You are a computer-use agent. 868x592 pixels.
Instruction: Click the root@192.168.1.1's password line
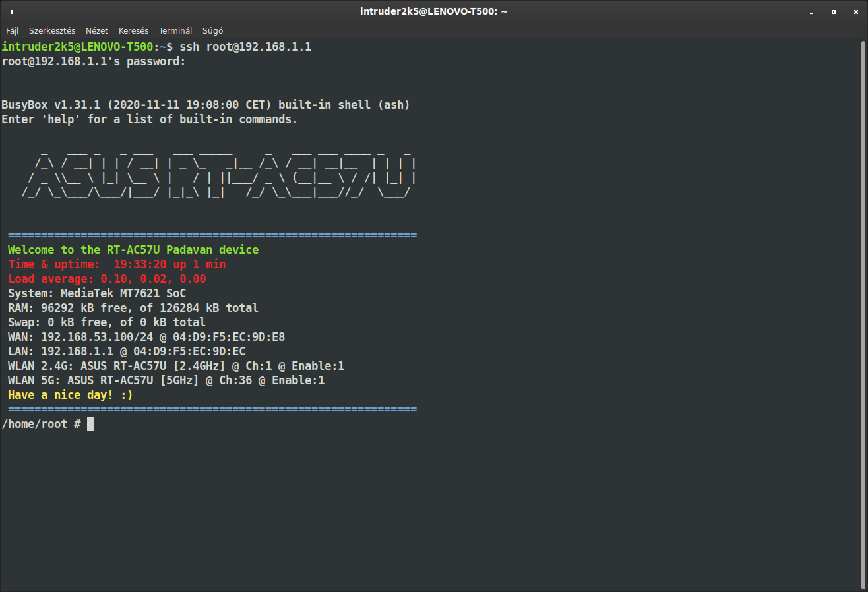click(x=94, y=61)
